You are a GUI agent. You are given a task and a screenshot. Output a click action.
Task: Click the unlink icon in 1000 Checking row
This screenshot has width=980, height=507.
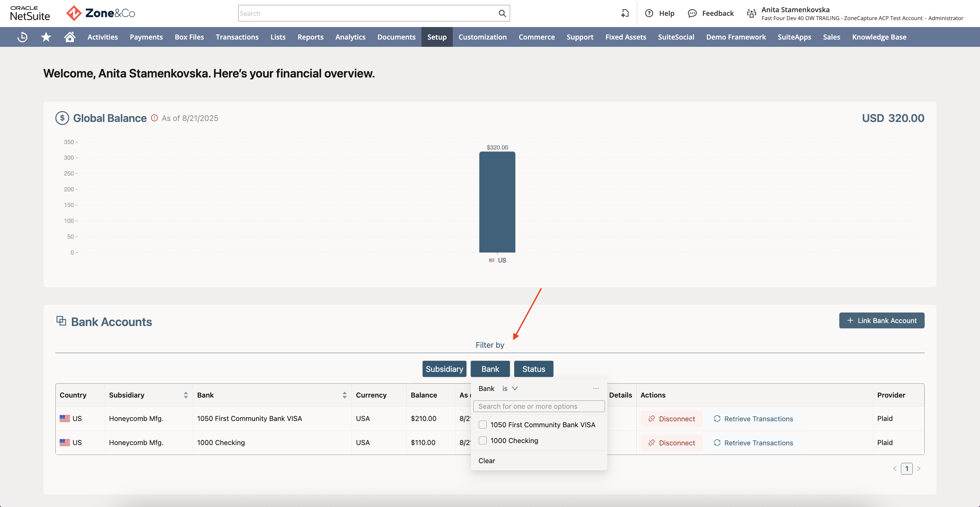pyautogui.click(x=651, y=443)
